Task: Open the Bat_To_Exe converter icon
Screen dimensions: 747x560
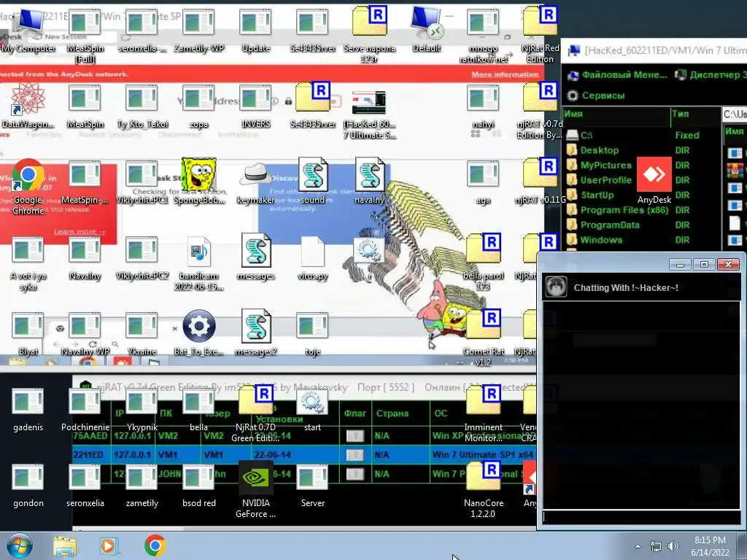Action: click(x=198, y=332)
